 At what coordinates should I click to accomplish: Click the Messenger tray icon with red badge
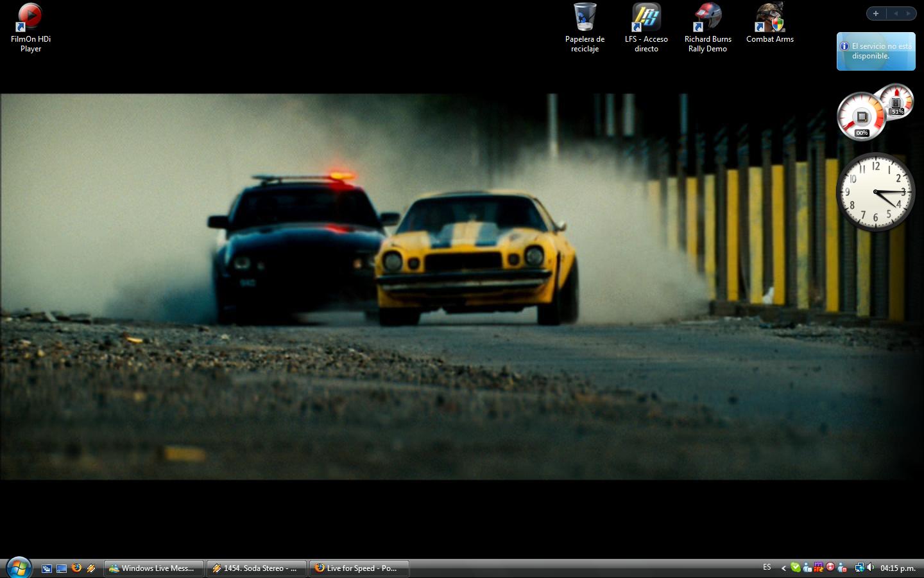(842, 568)
